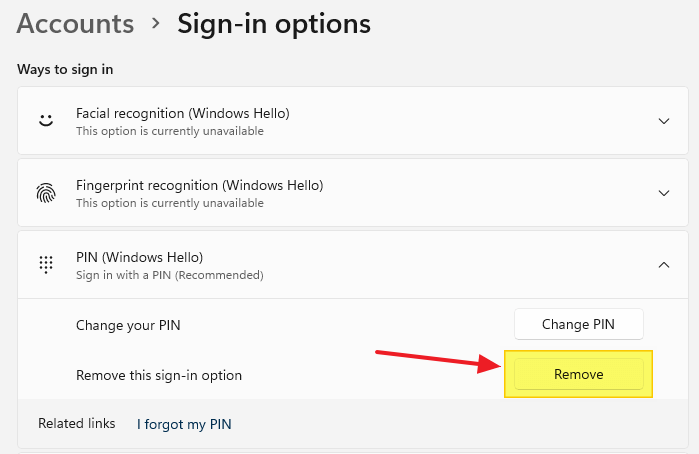Click the Facial recognition smiley face icon

coord(45,121)
